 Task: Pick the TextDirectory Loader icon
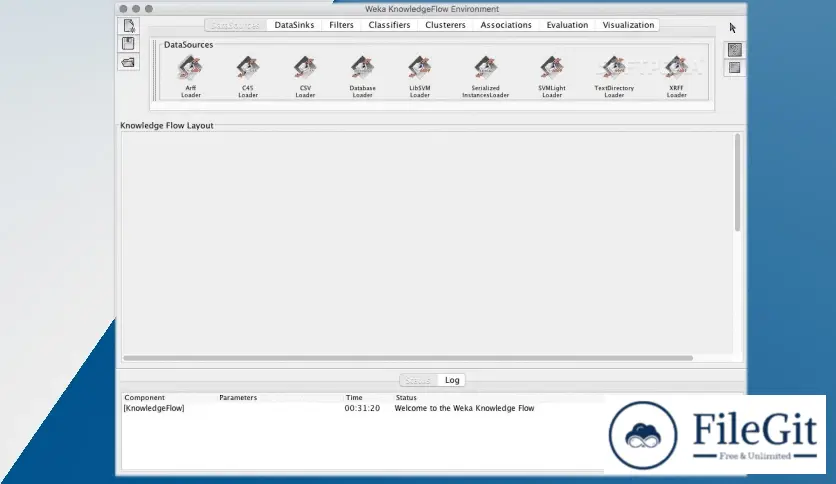[614, 77]
